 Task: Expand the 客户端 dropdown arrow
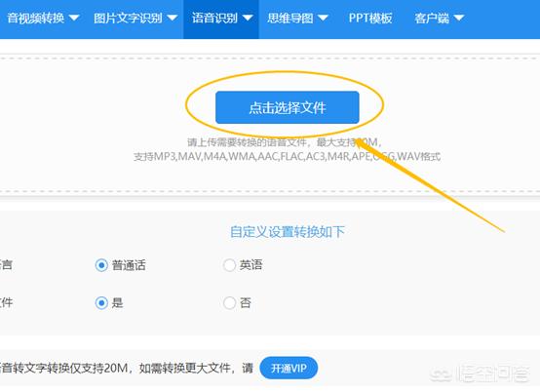[459, 18]
